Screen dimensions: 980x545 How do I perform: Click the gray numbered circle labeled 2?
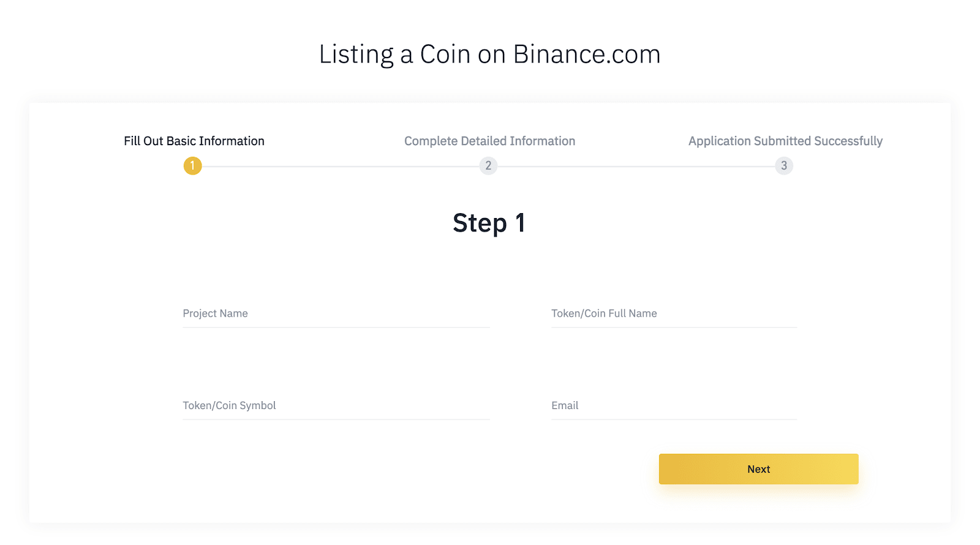488,165
